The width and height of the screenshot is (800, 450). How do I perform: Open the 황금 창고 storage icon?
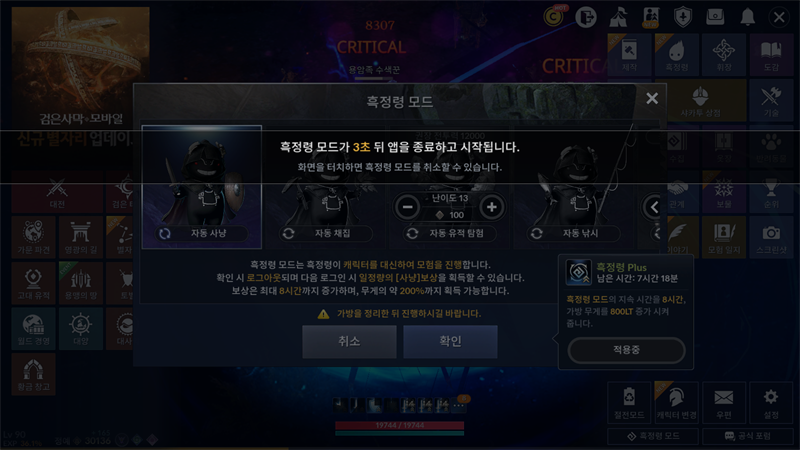tap(33, 374)
